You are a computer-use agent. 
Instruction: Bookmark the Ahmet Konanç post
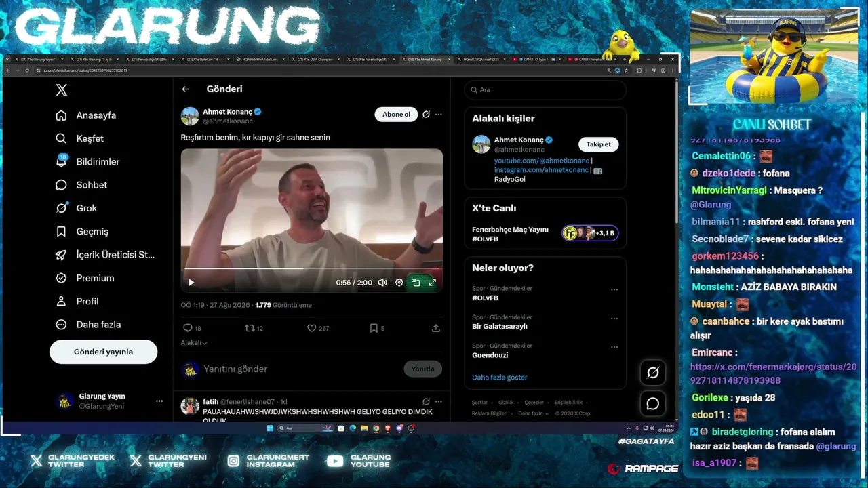click(x=374, y=328)
